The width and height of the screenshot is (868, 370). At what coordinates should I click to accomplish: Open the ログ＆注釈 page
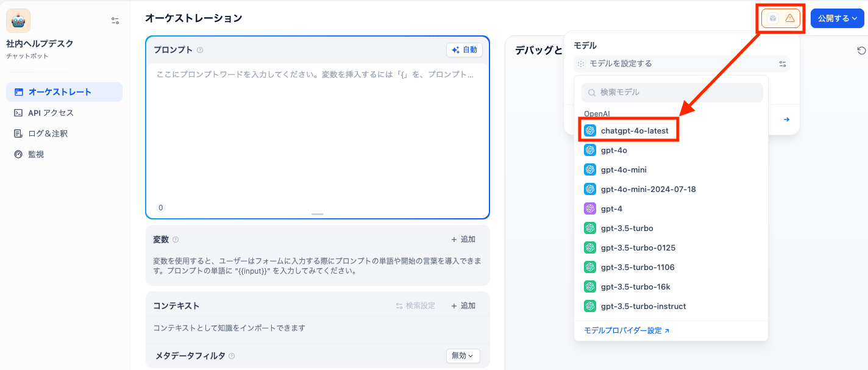[64, 133]
